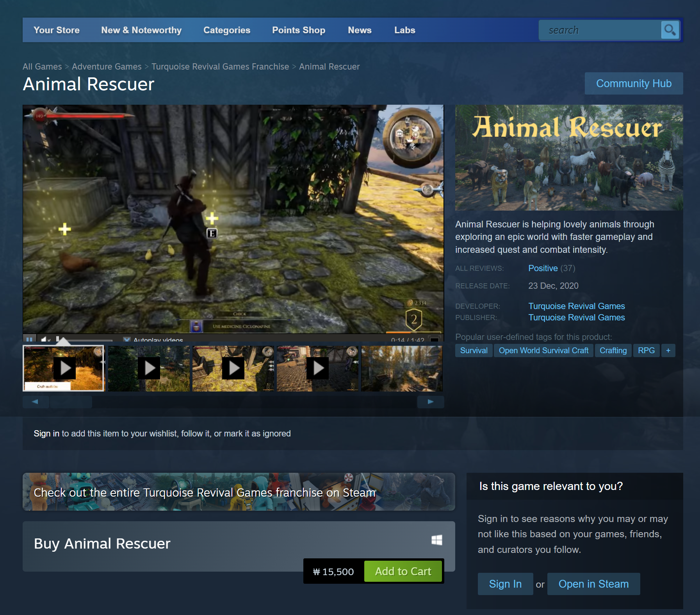Select the RPG tag
The width and height of the screenshot is (700, 615).
click(x=646, y=350)
